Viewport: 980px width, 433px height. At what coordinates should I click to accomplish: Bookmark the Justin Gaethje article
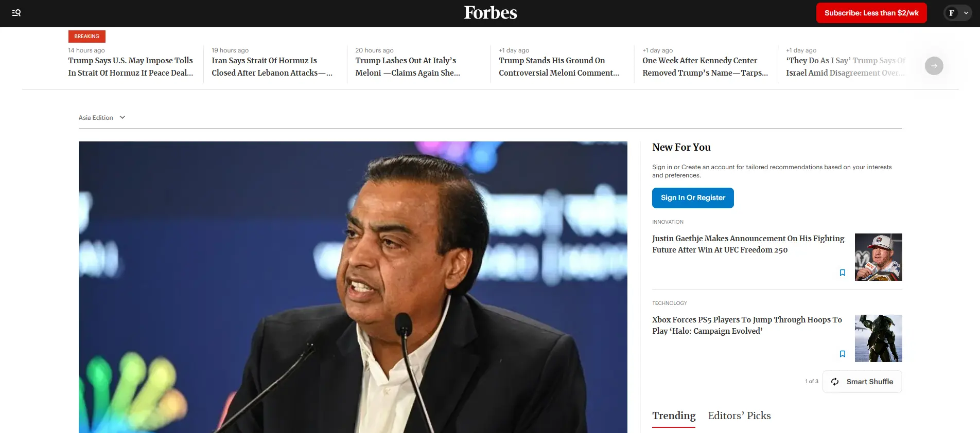[x=843, y=273]
